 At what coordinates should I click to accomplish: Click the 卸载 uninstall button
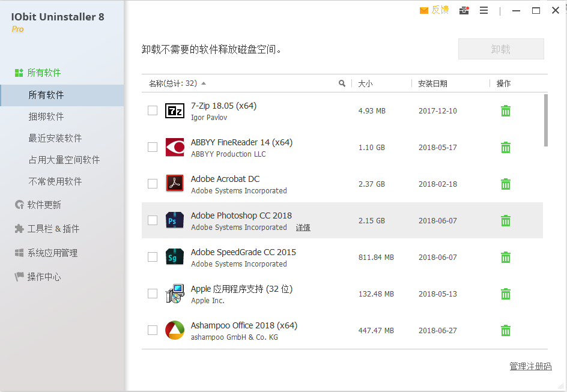pos(501,49)
